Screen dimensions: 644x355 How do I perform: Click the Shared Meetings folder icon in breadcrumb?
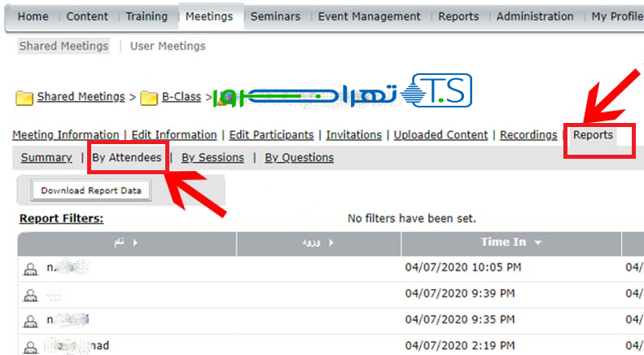(x=24, y=98)
